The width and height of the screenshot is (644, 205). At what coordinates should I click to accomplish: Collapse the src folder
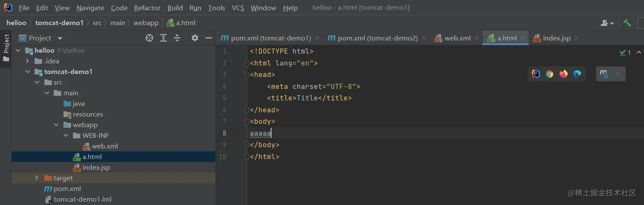click(x=37, y=82)
